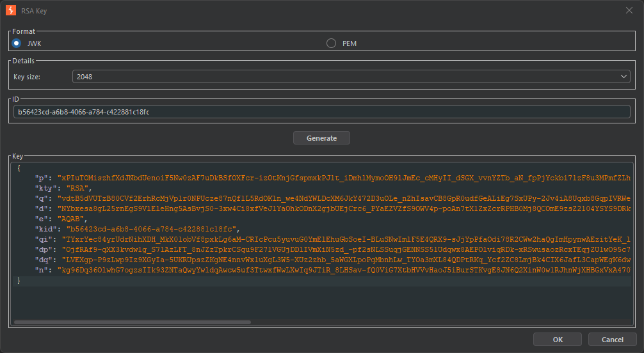
Task: Click the Generate button
Action: pos(321,138)
